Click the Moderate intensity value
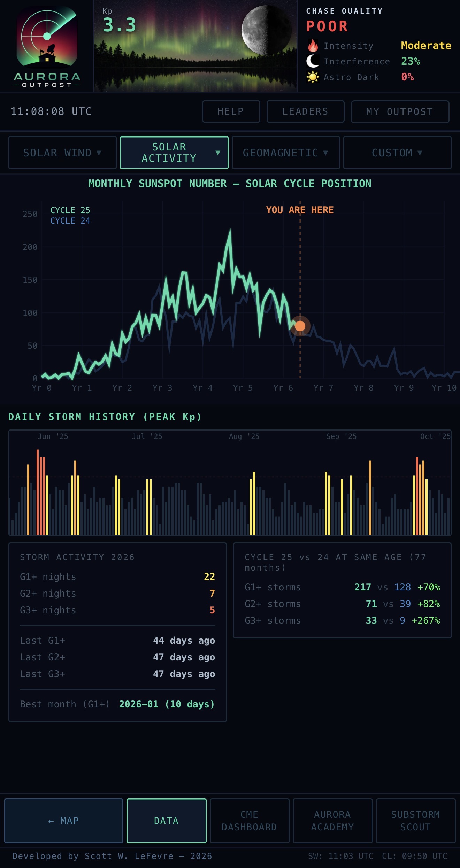 click(x=426, y=46)
